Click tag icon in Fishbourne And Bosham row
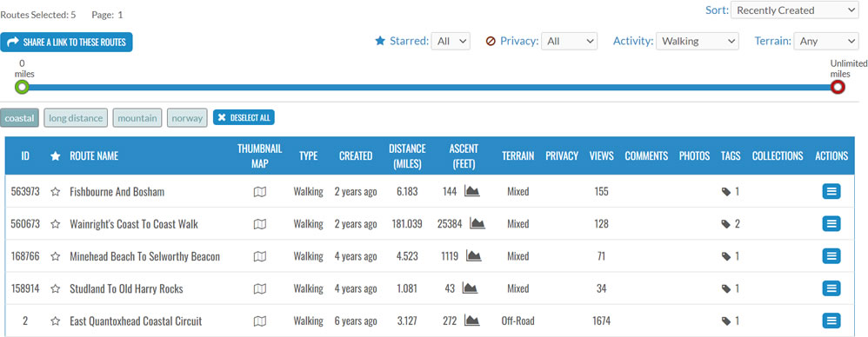The height and width of the screenshot is (337, 868). coord(725,192)
